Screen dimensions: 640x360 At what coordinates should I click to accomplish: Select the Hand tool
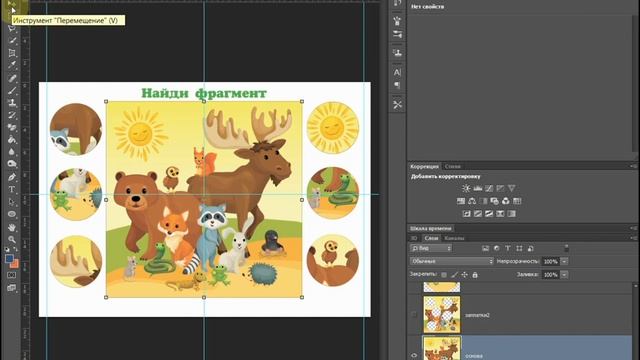12,227
